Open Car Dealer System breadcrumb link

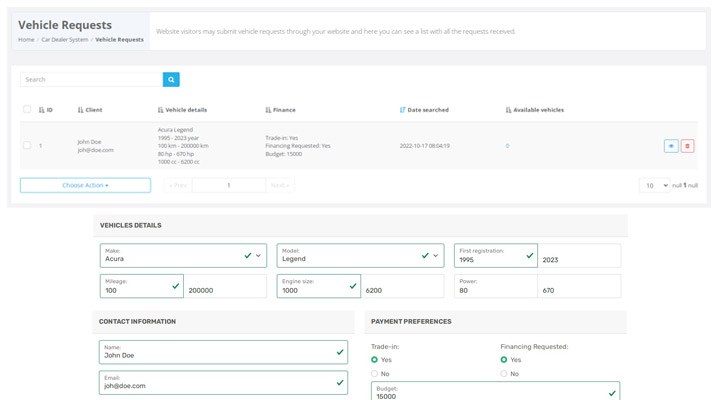(65, 40)
